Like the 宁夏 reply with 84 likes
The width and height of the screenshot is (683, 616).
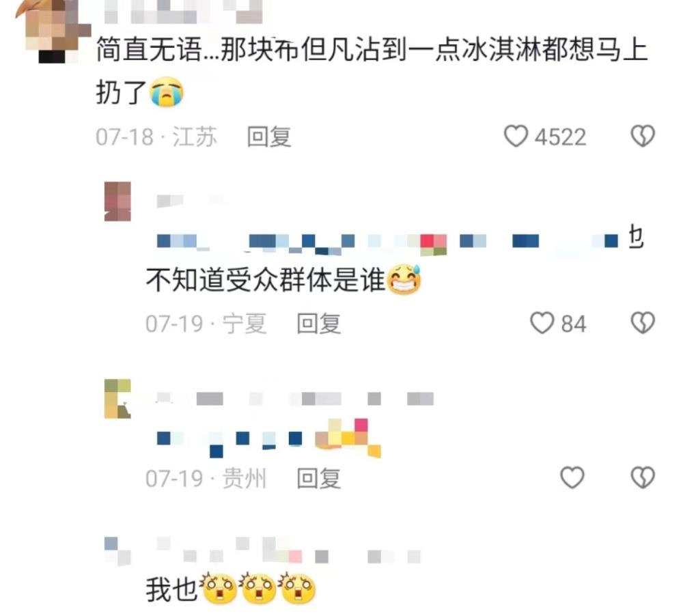pos(542,323)
